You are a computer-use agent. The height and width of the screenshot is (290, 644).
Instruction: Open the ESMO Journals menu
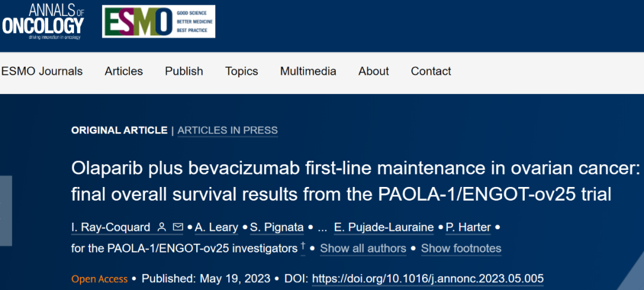pyautogui.click(x=42, y=71)
